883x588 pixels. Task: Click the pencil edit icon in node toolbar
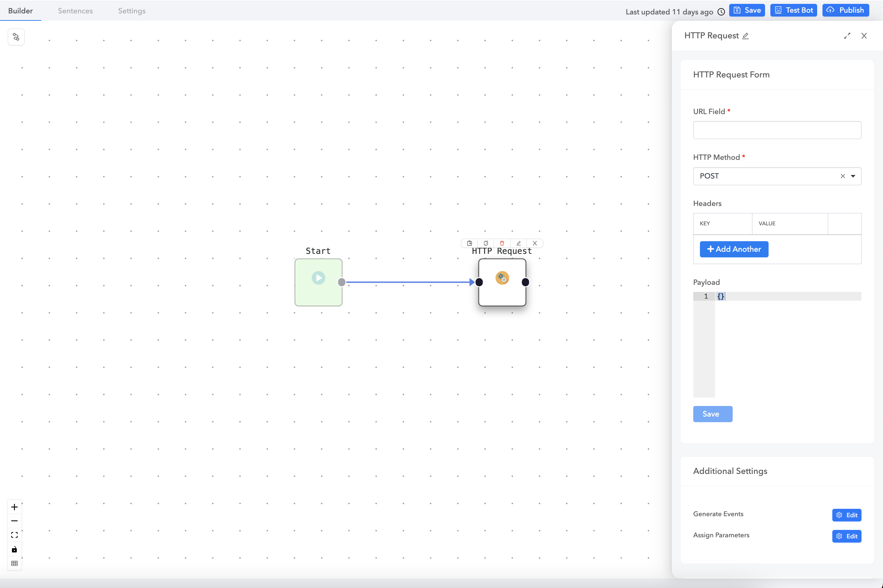519,243
